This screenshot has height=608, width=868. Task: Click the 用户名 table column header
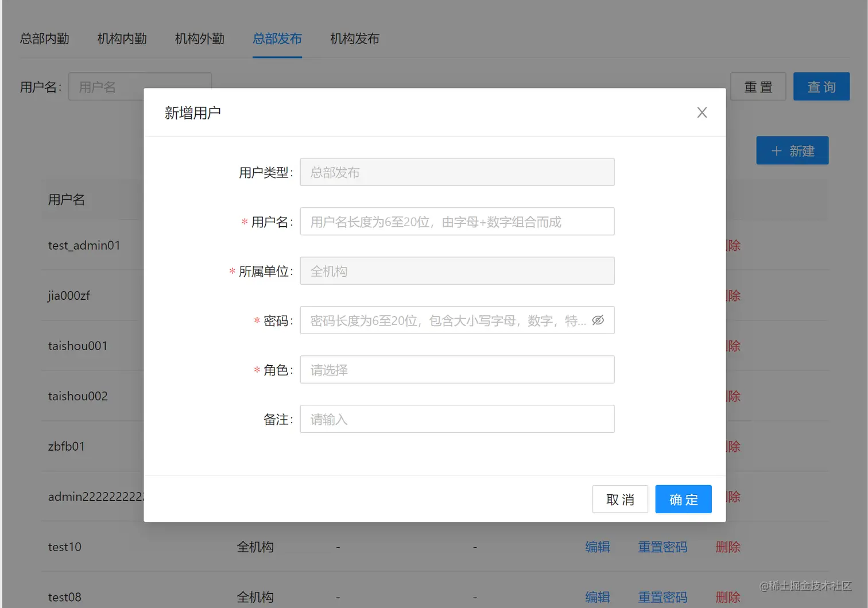(x=67, y=200)
